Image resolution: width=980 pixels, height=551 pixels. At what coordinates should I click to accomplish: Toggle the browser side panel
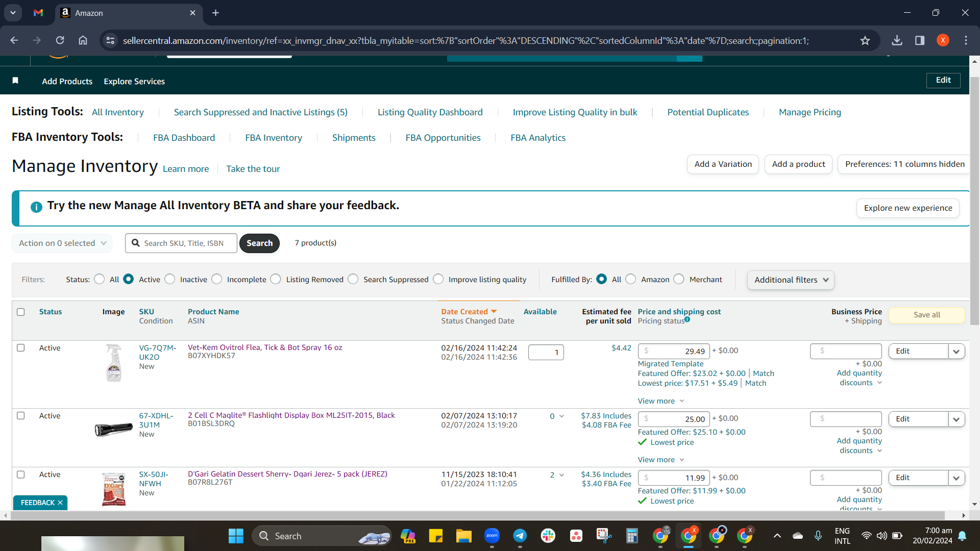[920, 40]
